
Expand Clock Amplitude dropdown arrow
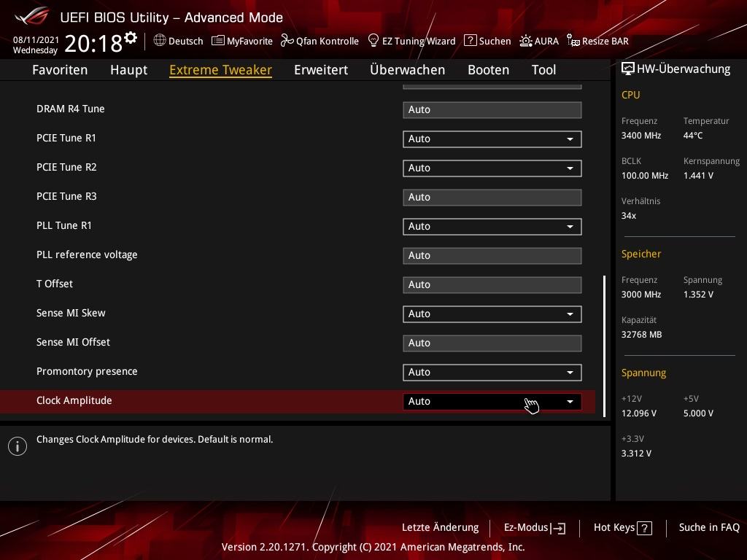[x=570, y=402]
